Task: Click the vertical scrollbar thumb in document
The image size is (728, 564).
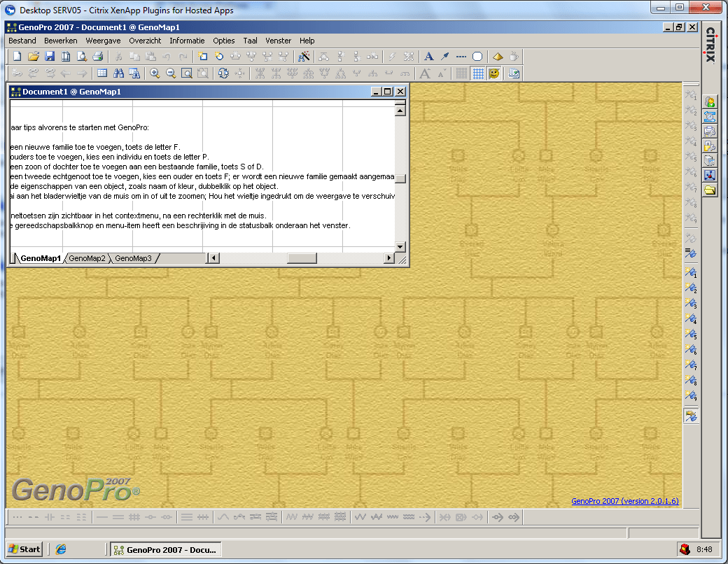Action: coord(400,178)
